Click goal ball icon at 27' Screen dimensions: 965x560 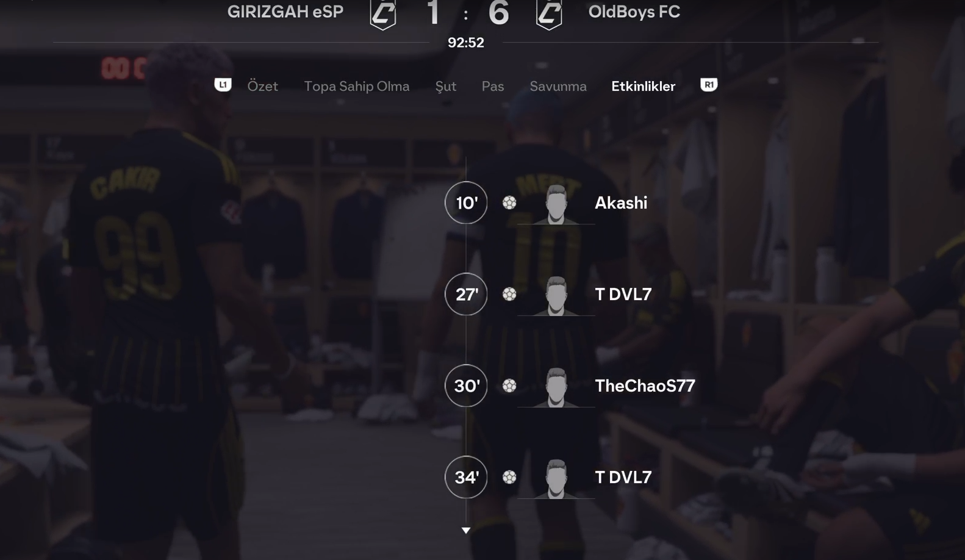click(x=509, y=294)
